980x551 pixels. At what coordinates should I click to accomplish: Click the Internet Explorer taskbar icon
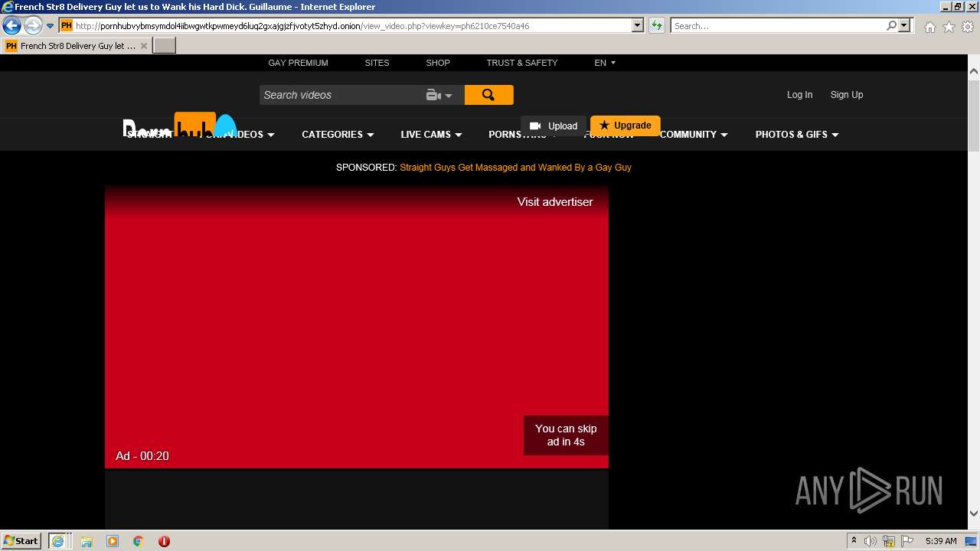tap(58, 540)
